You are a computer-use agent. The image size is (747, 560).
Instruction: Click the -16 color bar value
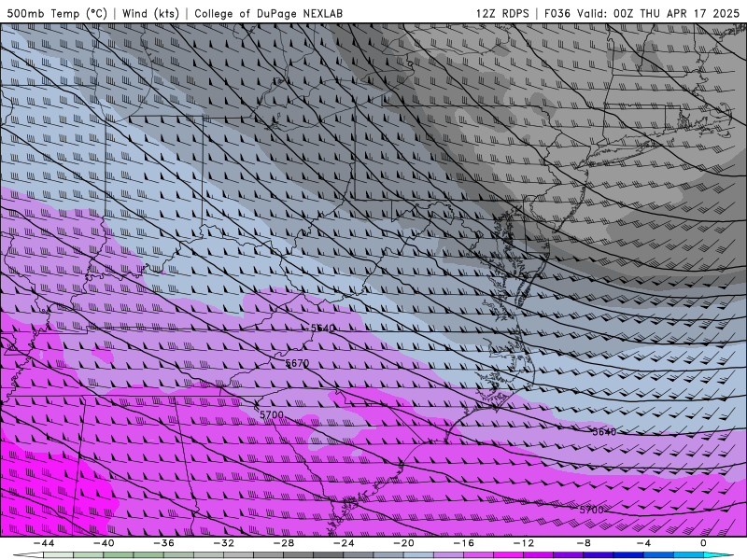point(463,543)
